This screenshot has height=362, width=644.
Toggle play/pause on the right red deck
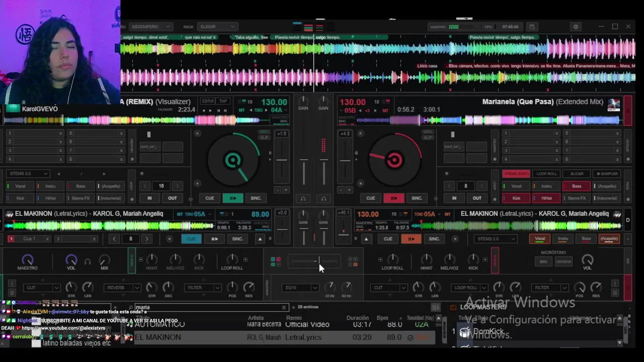click(x=393, y=198)
